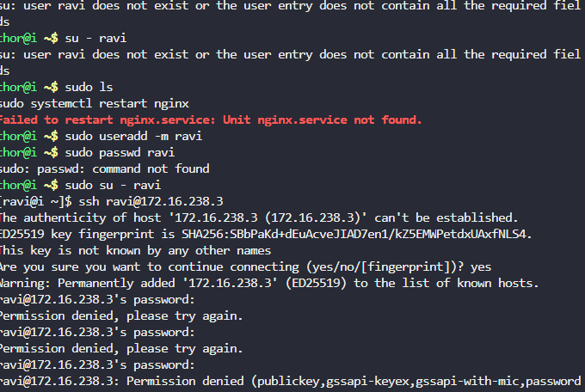
Task: Click the 'The authenticity of host' message start
Action: (82, 217)
